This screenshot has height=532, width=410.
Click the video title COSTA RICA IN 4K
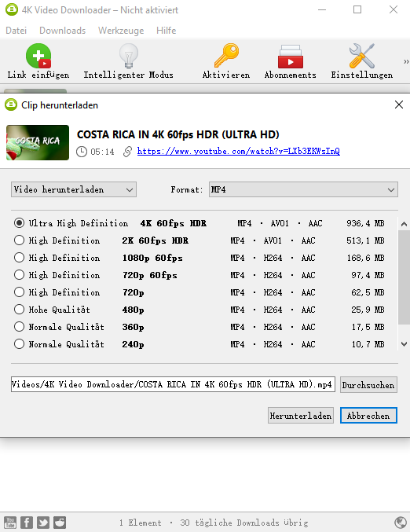[x=178, y=134]
